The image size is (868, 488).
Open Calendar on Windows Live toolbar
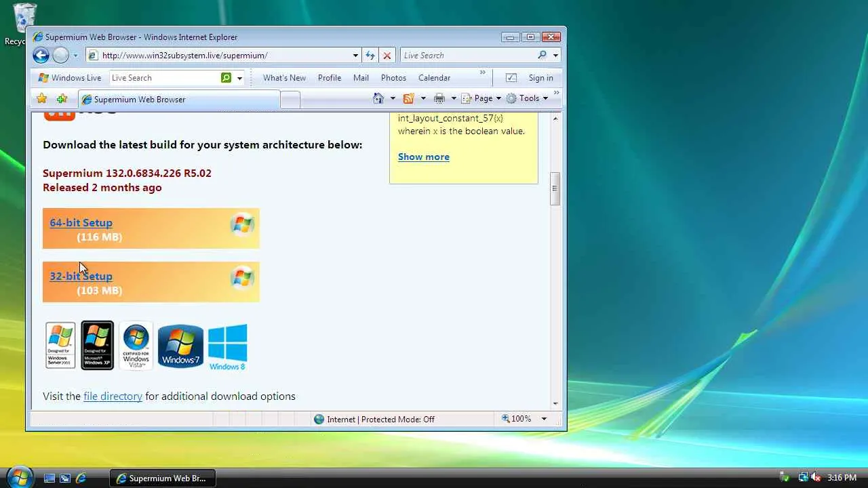click(434, 78)
